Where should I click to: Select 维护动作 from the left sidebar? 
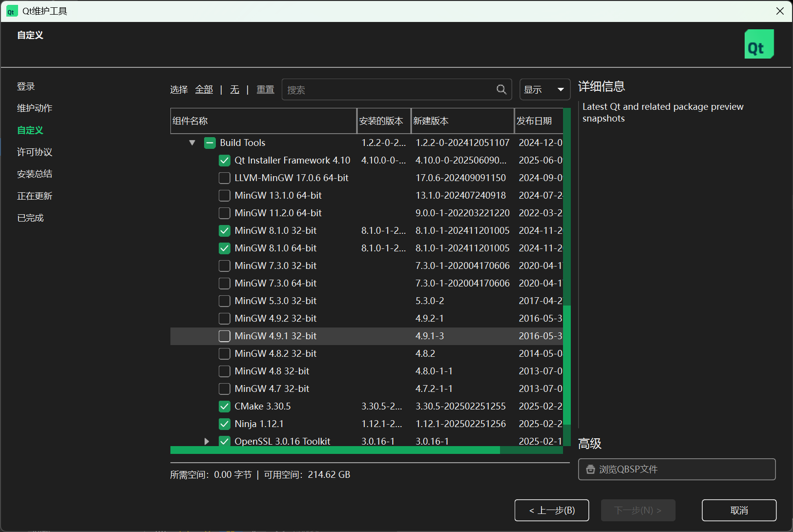(x=34, y=108)
